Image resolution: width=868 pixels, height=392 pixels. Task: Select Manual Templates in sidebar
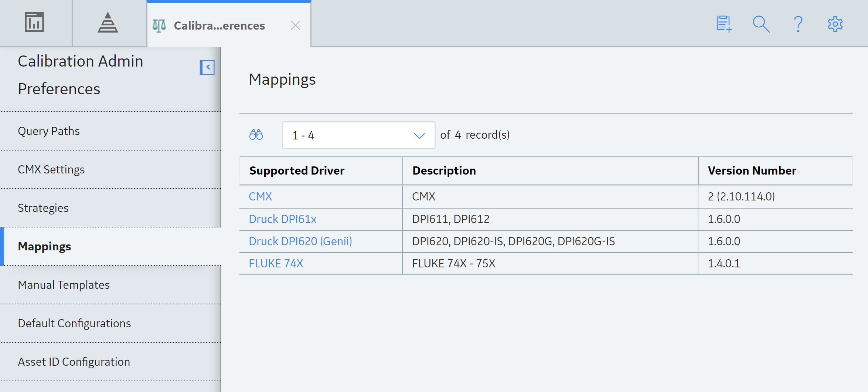click(x=110, y=285)
